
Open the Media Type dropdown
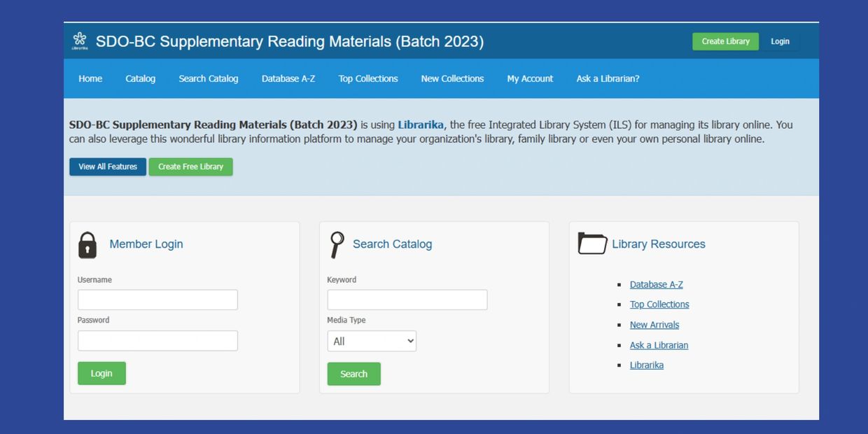[x=372, y=341]
